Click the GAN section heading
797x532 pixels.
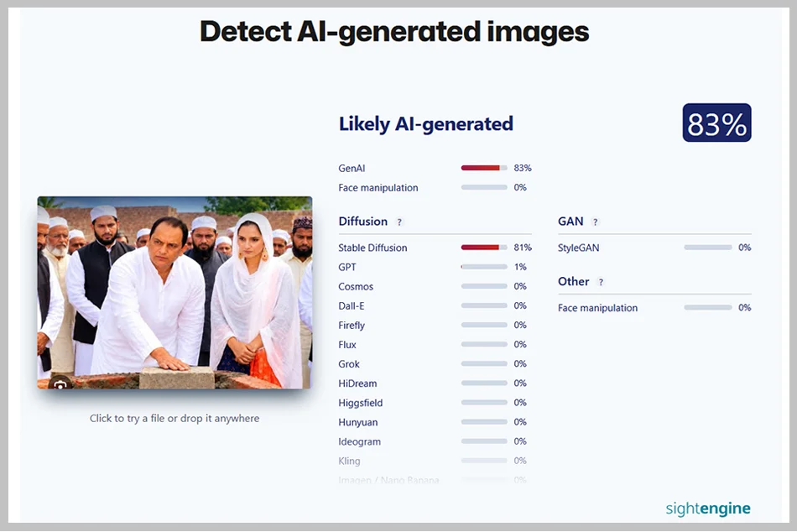[570, 222]
